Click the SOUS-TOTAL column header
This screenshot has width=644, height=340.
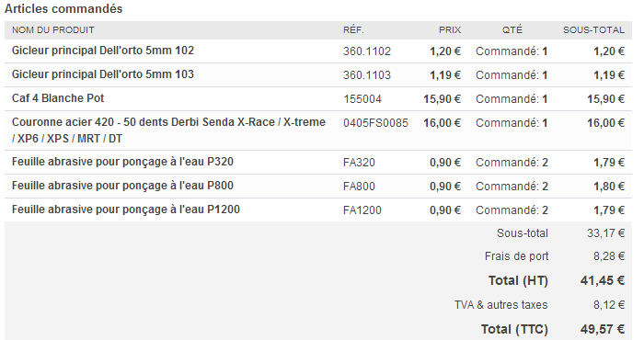click(x=593, y=30)
